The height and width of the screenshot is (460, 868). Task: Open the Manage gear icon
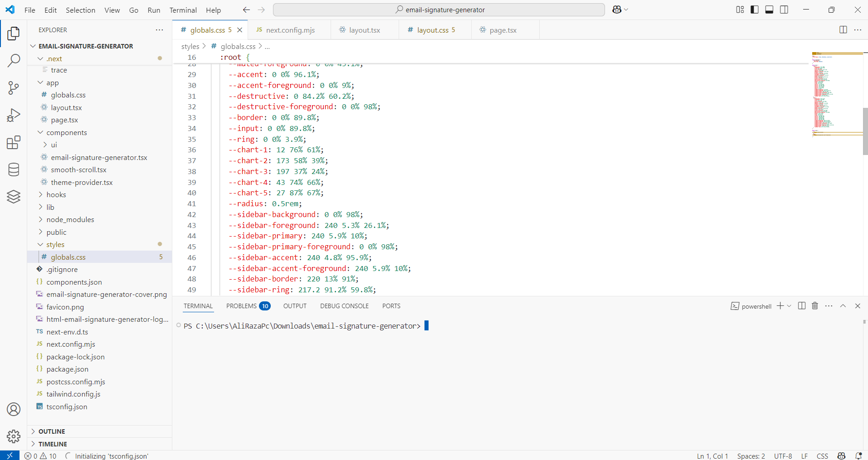(x=14, y=436)
